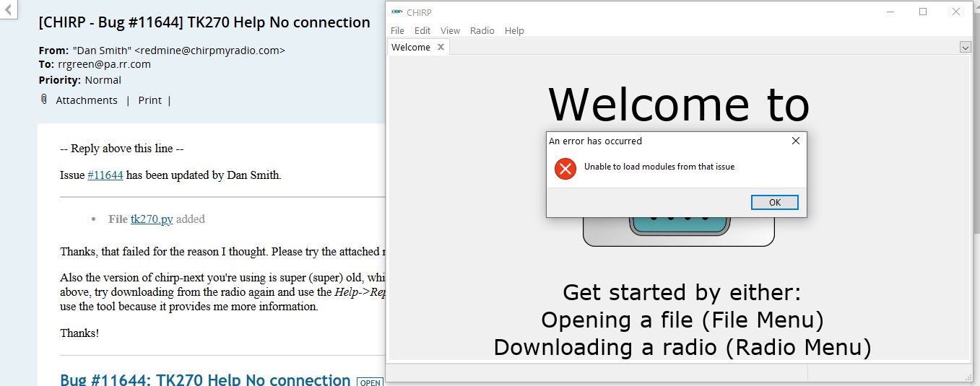Open the Radio menu in CHIRP
The image size is (980, 386).
tap(482, 30)
